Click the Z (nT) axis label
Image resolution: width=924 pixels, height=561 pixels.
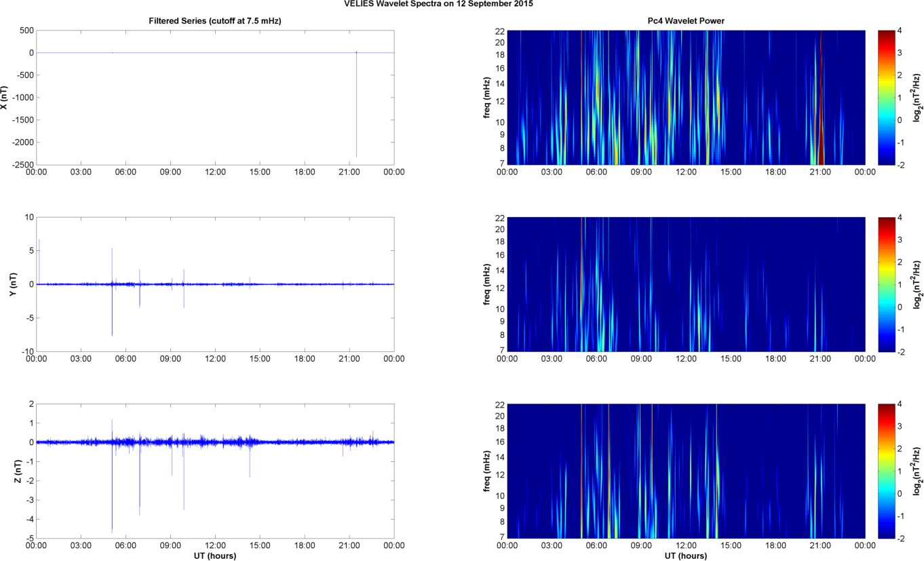(5, 471)
